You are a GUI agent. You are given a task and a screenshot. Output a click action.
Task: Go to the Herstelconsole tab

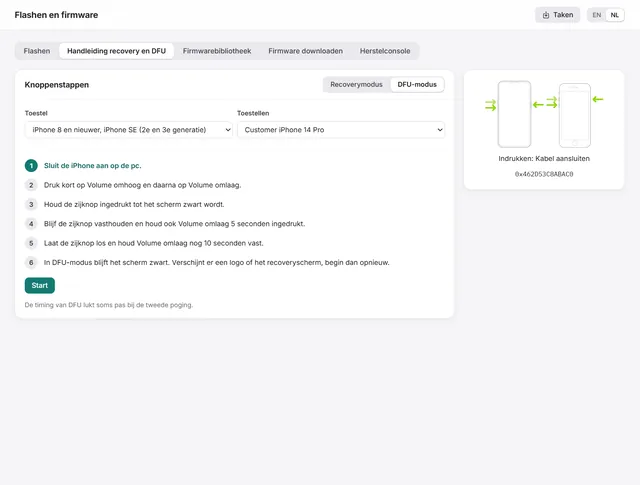385,51
